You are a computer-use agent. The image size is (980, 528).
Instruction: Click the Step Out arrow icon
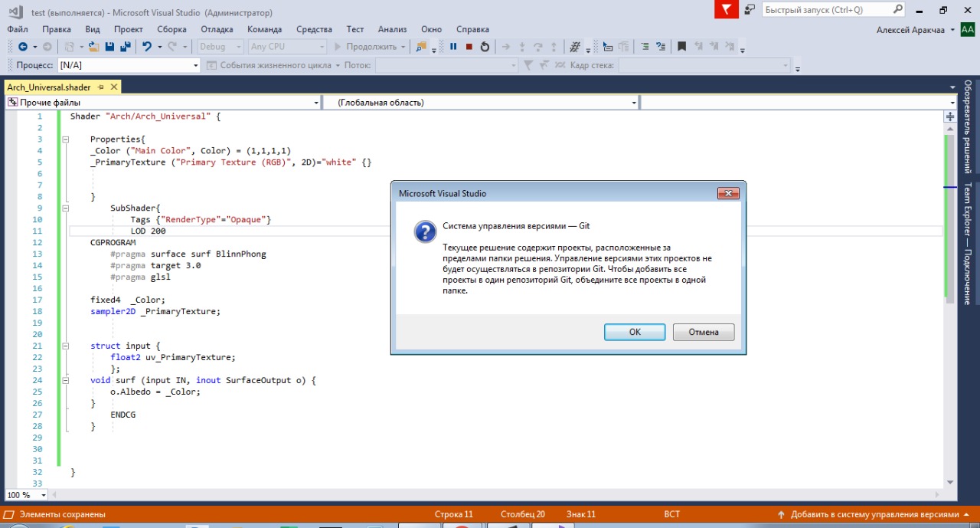click(x=554, y=47)
